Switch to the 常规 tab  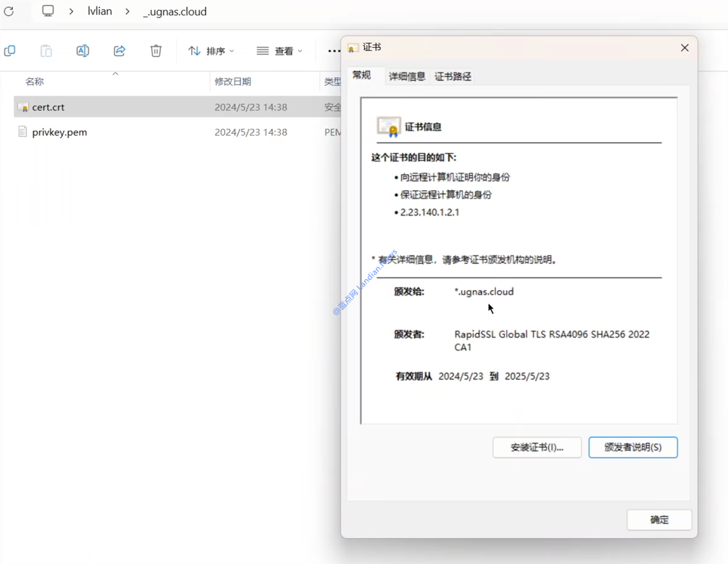[x=362, y=75]
